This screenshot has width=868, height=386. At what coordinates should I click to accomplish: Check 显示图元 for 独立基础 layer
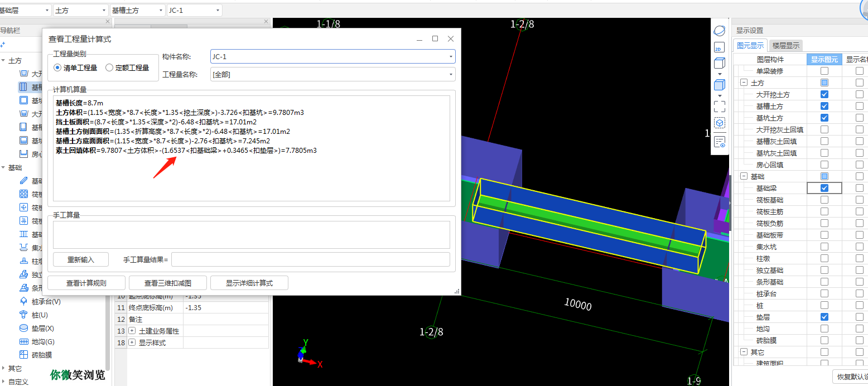(x=824, y=270)
